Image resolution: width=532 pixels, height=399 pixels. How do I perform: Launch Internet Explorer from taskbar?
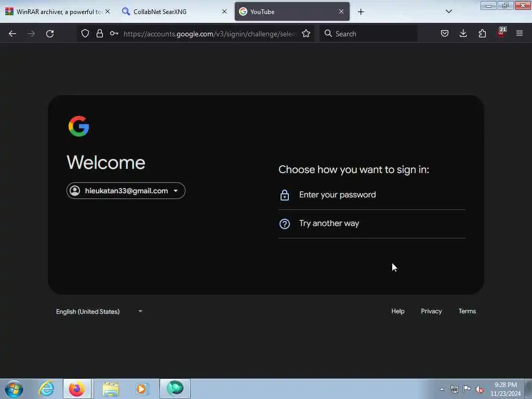tap(46, 389)
